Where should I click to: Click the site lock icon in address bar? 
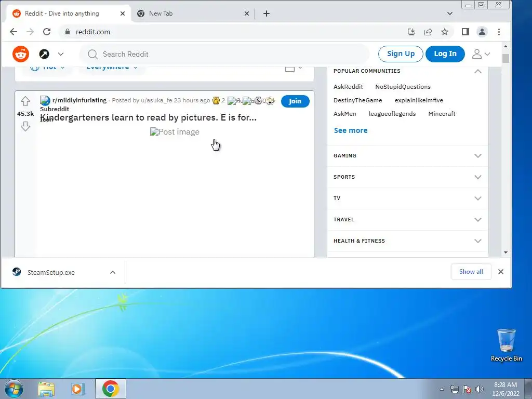pos(68,32)
